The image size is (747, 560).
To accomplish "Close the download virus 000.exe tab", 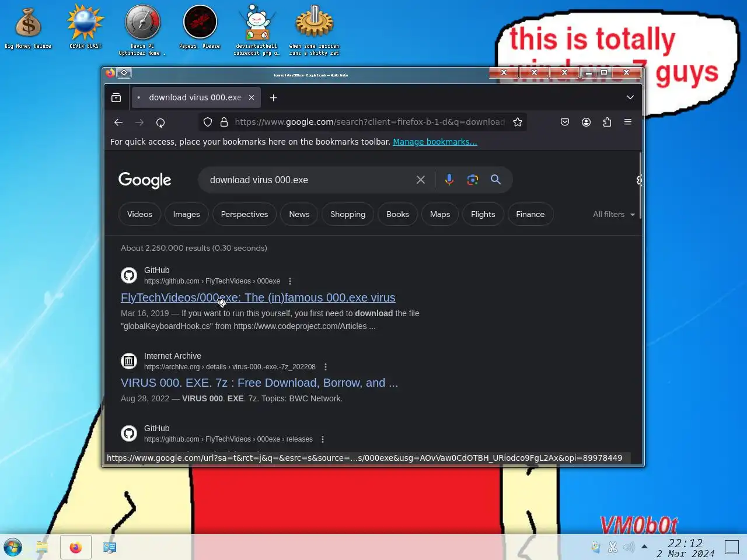I will tap(252, 97).
